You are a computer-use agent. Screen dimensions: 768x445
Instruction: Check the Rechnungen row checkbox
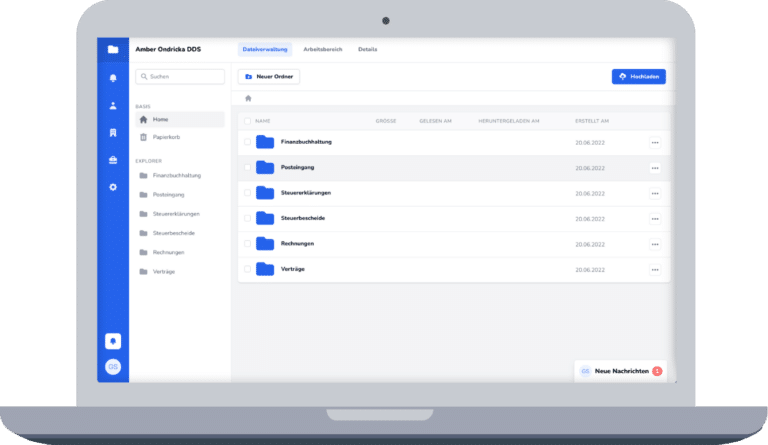tap(247, 244)
